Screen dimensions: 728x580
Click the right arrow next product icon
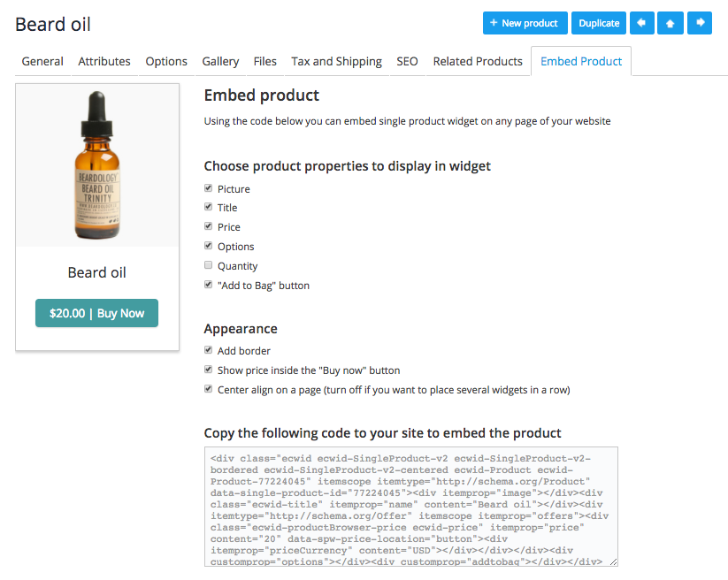[700, 23]
